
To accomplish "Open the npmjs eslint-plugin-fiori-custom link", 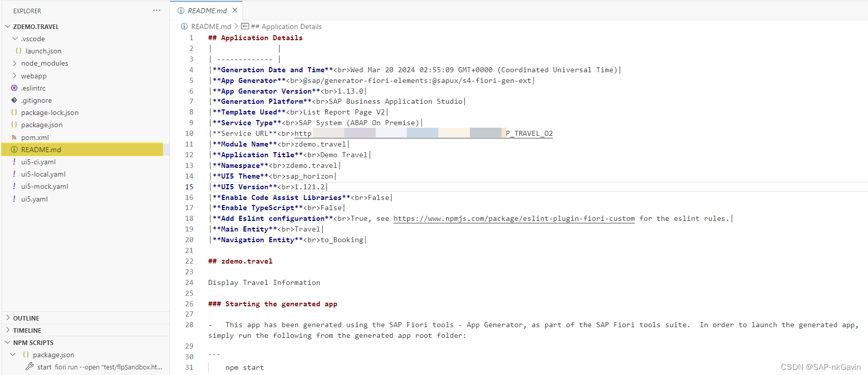I will [x=514, y=218].
